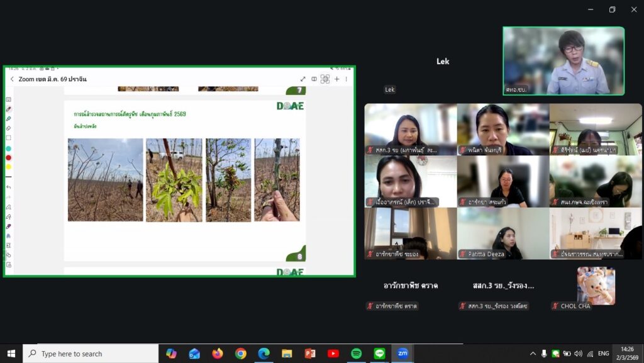Open PowerPoint from the taskbar
This screenshot has height=363, width=644.
(309, 354)
